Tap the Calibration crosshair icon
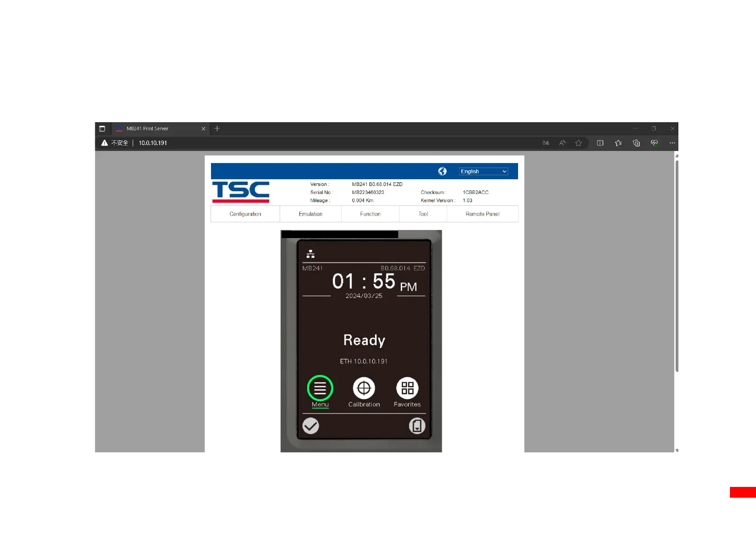This screenshot has height=535, width=756. coord(364,388)
